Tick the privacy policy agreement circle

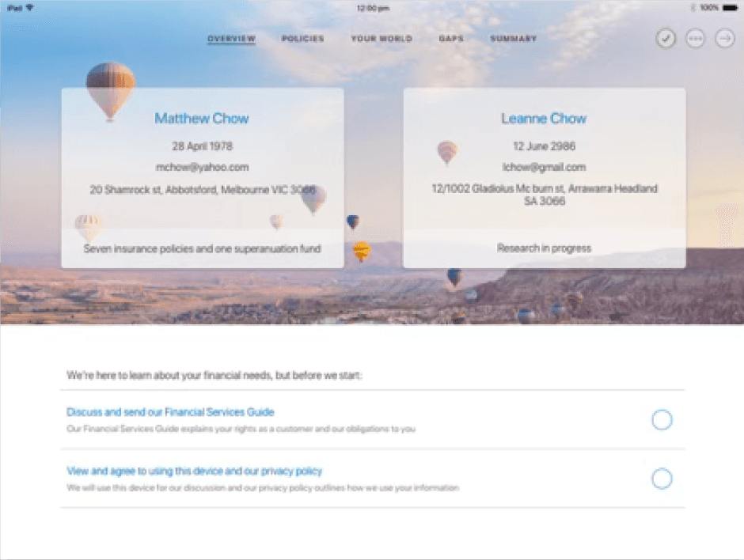[662, 479]
